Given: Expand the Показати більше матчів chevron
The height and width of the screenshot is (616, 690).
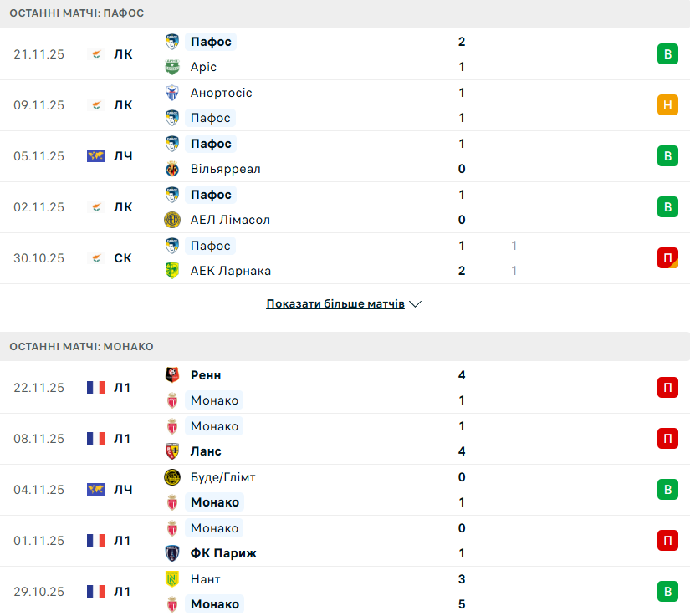Looking at the screenshot, I should (x=415, y=304).
